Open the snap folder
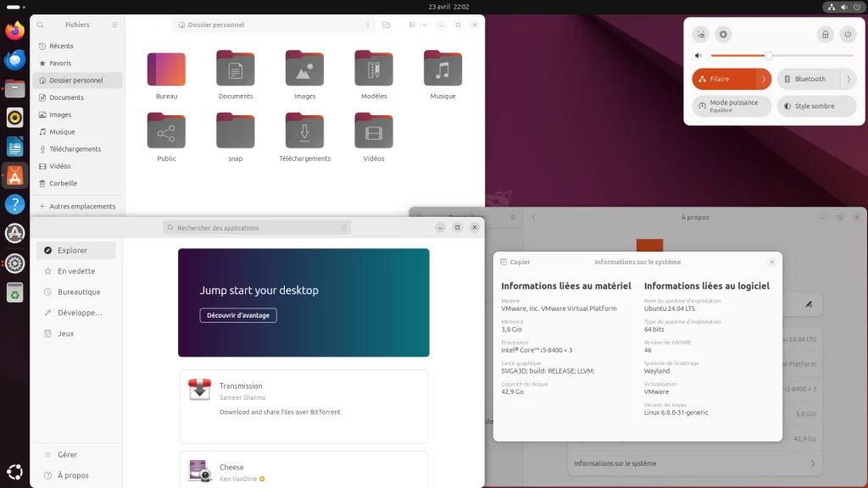The image size is (868, 488). (x=236, y=131)
